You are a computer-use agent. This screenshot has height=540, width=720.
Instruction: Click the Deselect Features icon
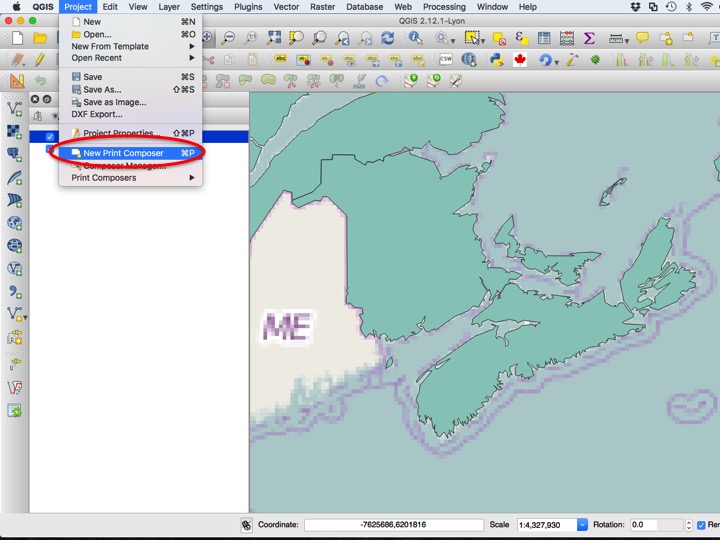point(499,38)
